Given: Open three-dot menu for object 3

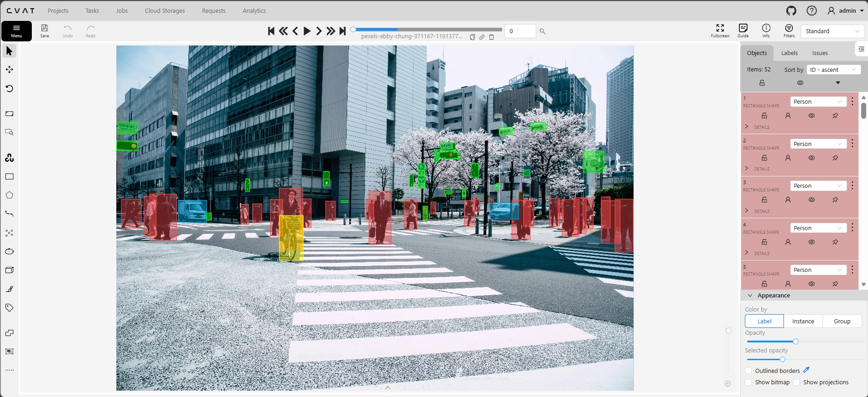Looking at the screenshot, I should (x=853, y=186).
